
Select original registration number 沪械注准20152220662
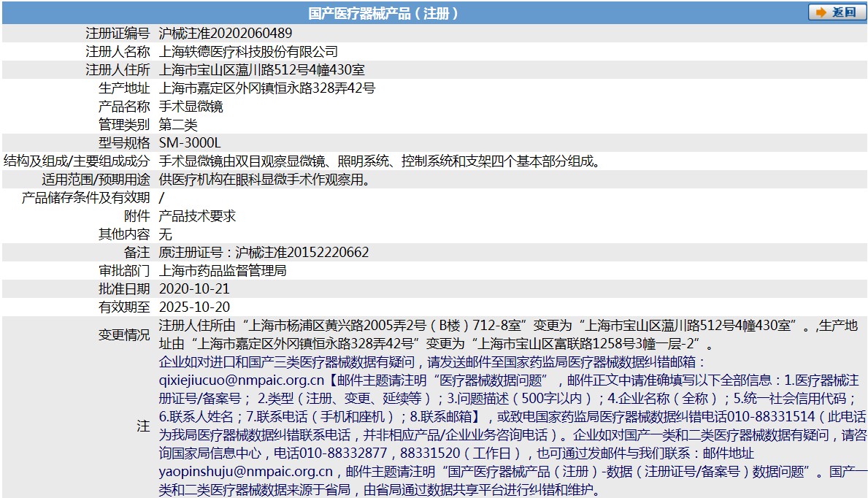pos(302,253)
